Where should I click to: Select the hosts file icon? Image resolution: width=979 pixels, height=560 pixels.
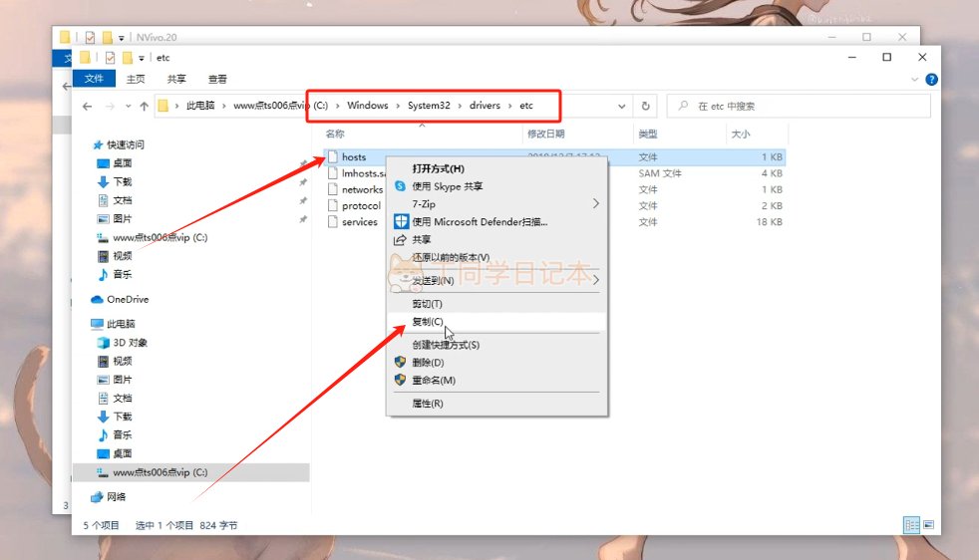tap(333, 156)
